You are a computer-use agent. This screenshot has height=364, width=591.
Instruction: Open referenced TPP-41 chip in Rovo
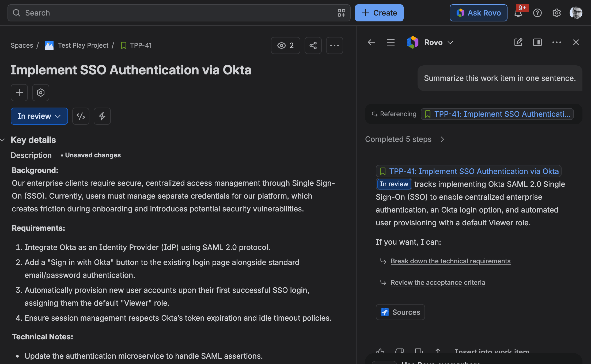(497, 114)
